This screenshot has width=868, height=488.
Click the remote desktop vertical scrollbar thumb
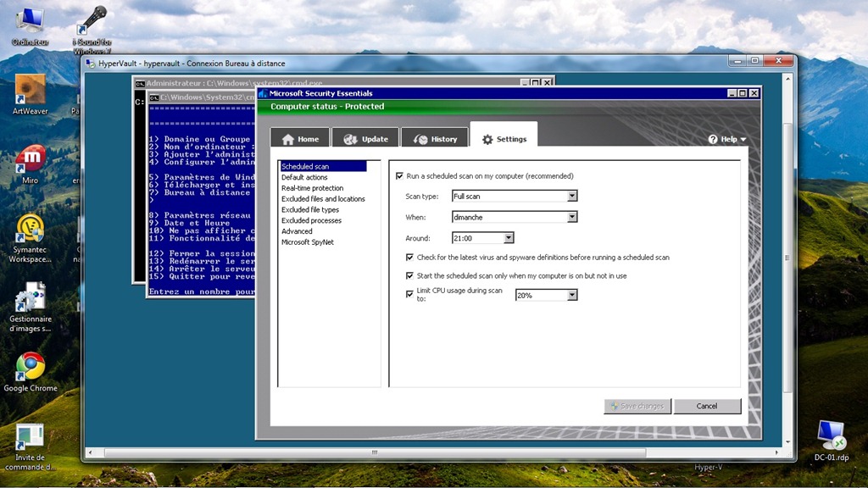pyautogui.click(x=787, y=258)
